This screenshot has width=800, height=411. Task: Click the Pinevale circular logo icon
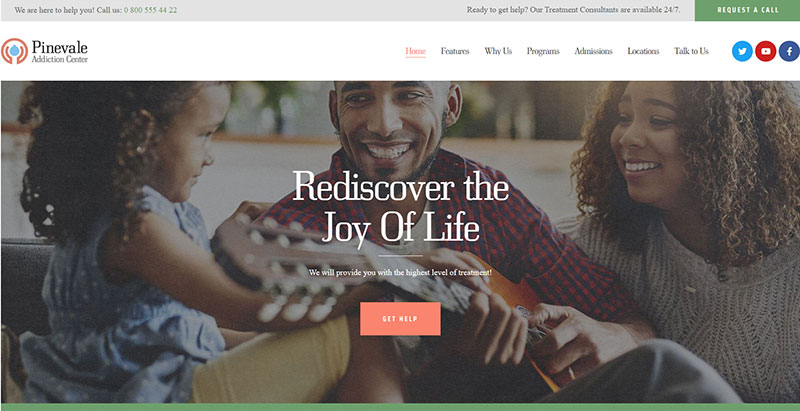(14, 51)
